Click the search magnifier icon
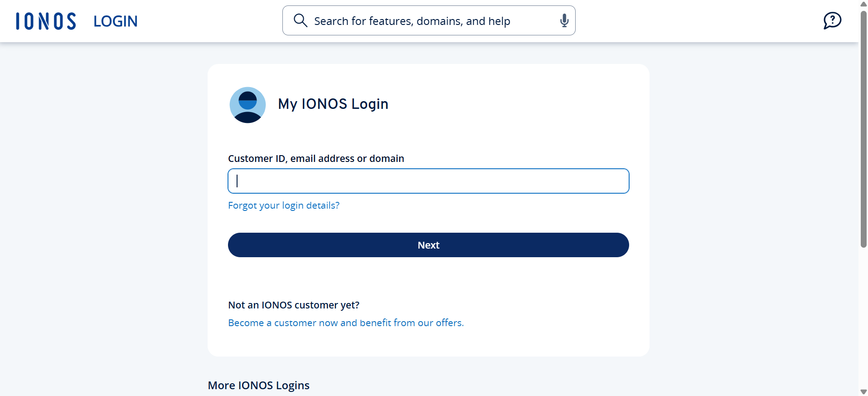 coord(301,20)
